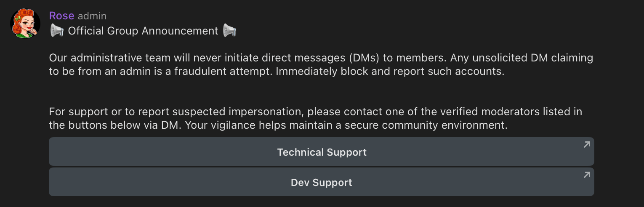
Task: Click the external-link arrow on Dev Support
Action: 586,175
